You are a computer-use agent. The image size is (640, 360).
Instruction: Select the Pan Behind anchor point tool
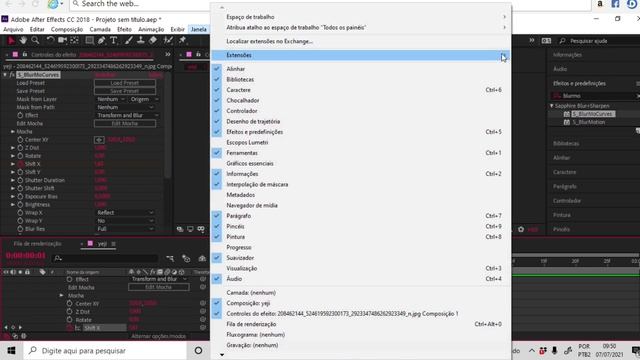click(75, 40)
